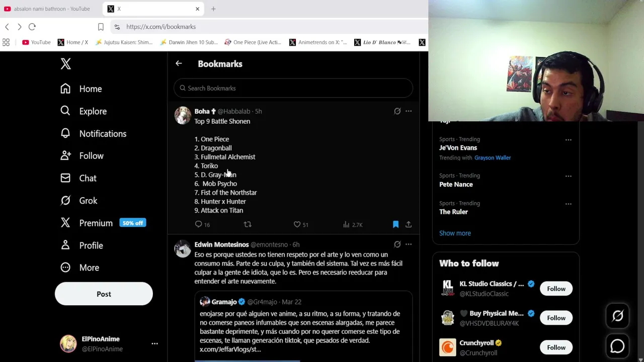
Task: Open ElPinoAnime account menu dots
Action: 154,344
